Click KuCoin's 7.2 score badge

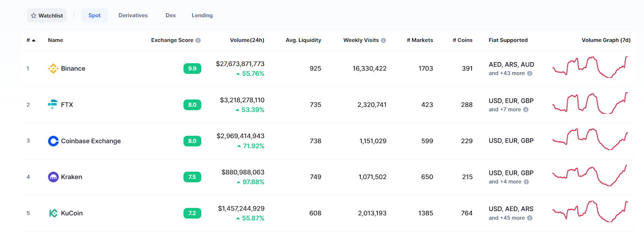192,213
